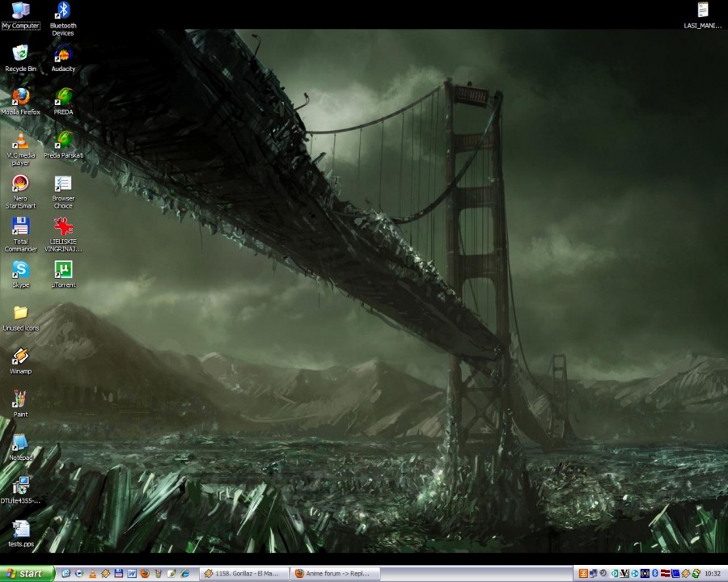728x582 pixels.
Task: Select the Skype desktop shortcut
Action: point(20,274)
